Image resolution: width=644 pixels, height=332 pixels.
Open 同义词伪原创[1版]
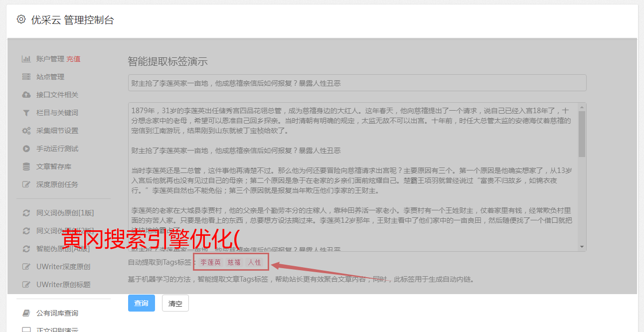[65, 213]
